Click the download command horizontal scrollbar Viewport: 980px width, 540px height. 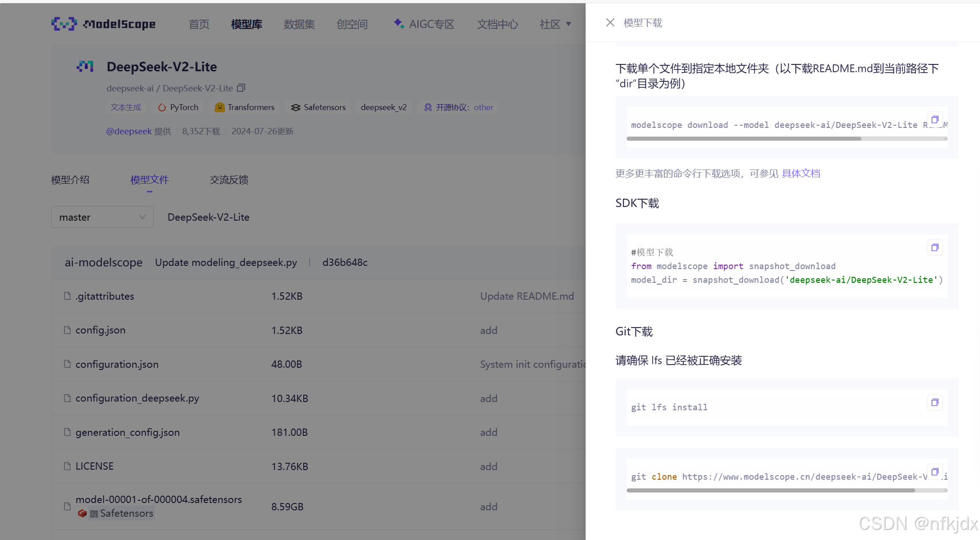coord(744,138)
